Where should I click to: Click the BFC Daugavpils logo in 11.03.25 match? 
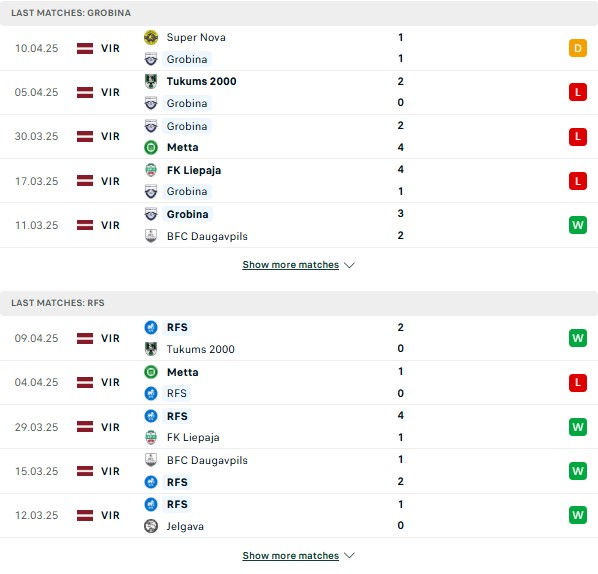pyautogui.click(x=151, y=236)
